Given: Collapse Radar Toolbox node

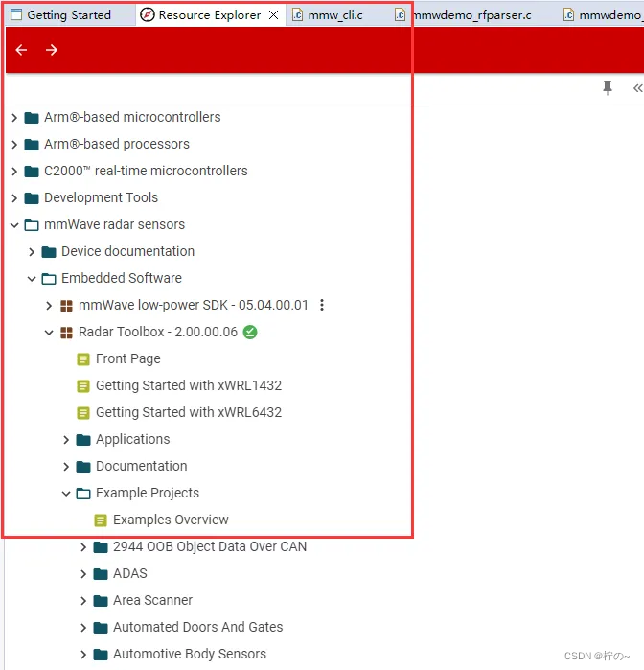Looking at the screenshot, I should click(x=49, y=333).
